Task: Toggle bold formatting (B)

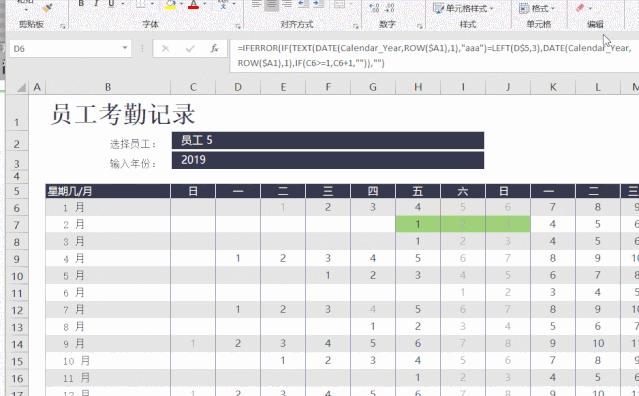Action: [x=81, y=4]
